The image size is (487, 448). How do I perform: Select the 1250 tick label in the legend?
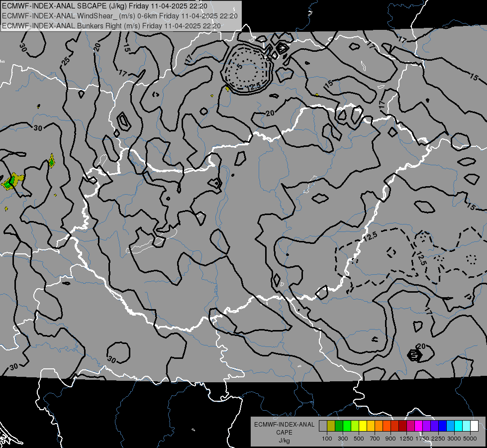pos(406,439)
